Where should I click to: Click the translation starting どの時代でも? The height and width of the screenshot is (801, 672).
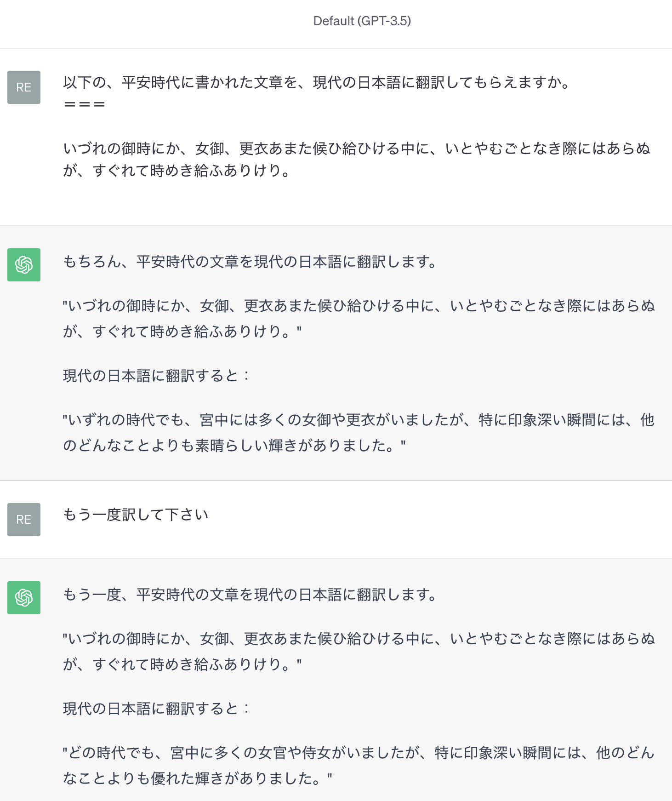click(x=359, y=765)
